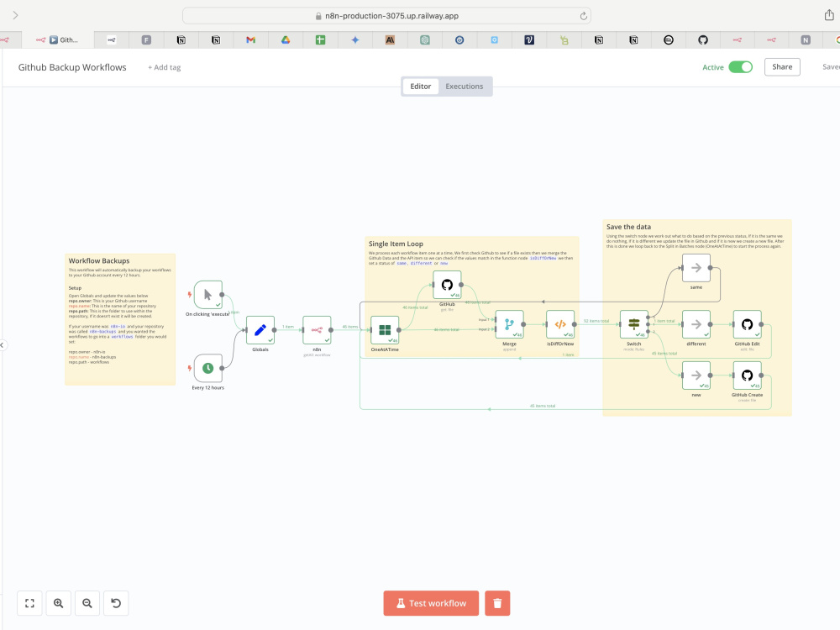This screenshot has width=840, height=630.
Task: Go forward in browser history
Action: (x=15, y=15)
